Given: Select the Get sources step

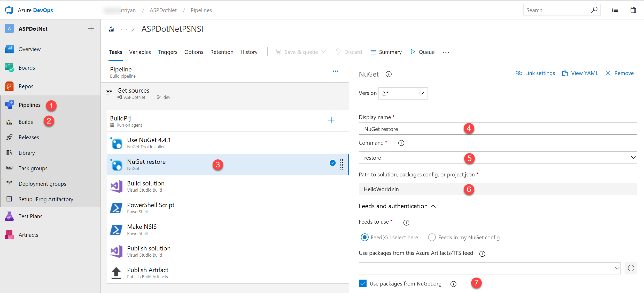Looking at the screenshot, I should pyautogui.click(x=225, y=94).
